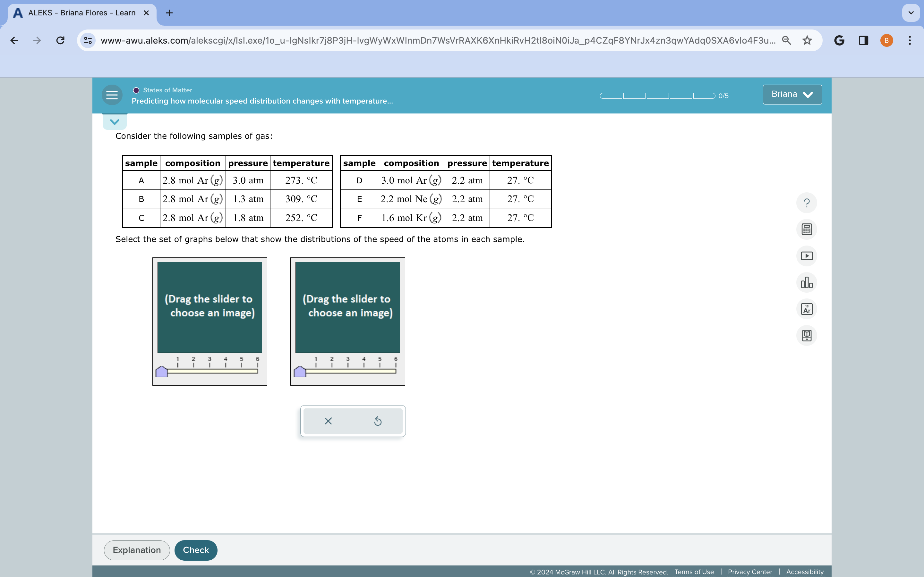Open the calculator tool
Viewport: 924px width, 577px height.
click(806, 229)
